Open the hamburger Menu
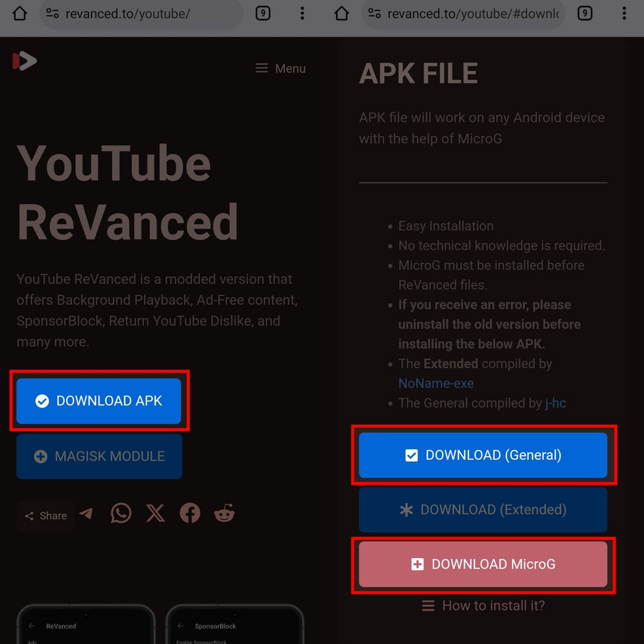This screenshot has width=644, height=644. click(280, 68)
